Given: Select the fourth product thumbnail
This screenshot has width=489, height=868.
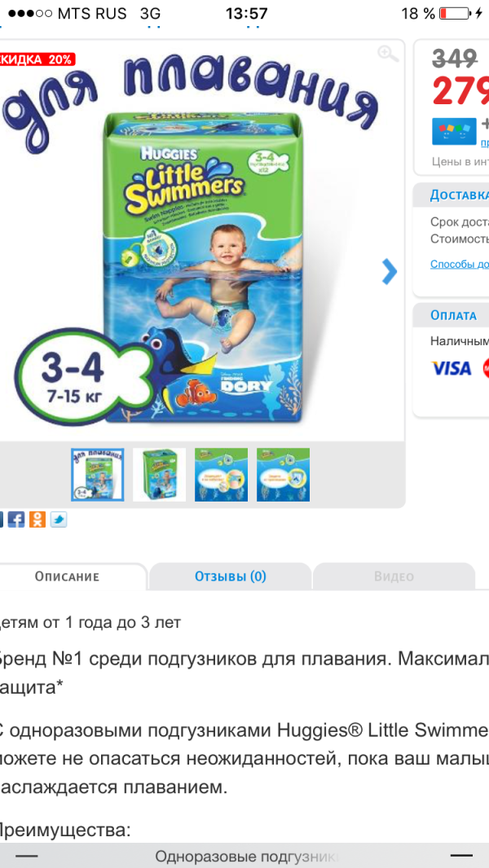Looking at the screenshot, I should (283, 475).
